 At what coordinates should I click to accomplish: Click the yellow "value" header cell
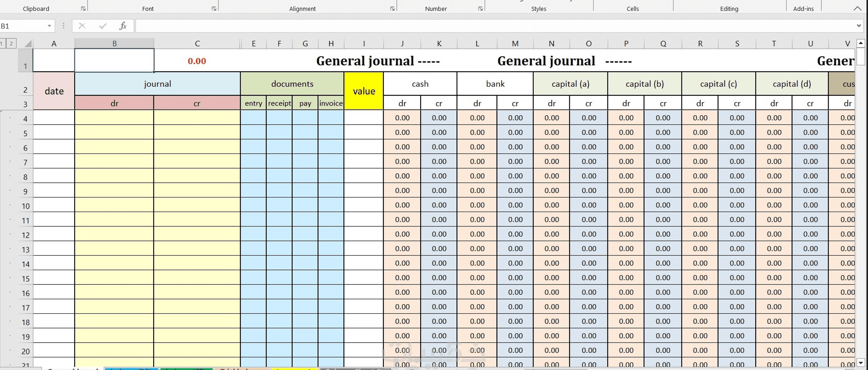click(x=364, y=91)
